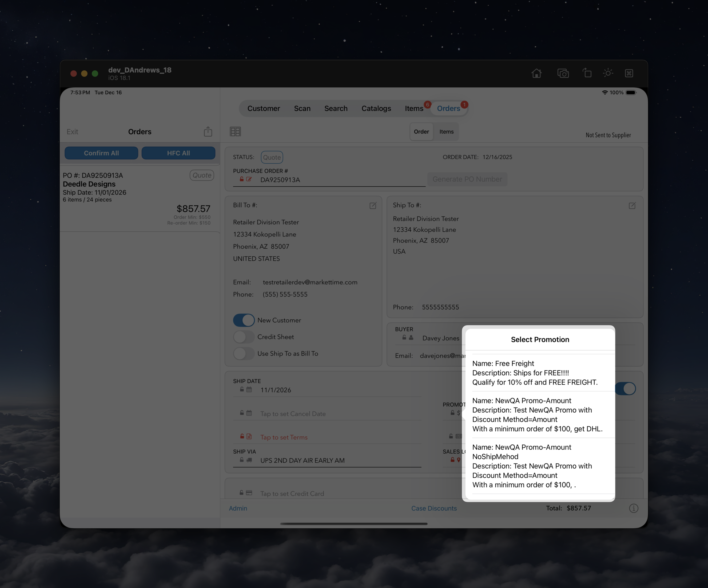Viewport: 708px width, 588px height.
Task: Select the Free Freight promotion
Action: [x=540, y=373]
